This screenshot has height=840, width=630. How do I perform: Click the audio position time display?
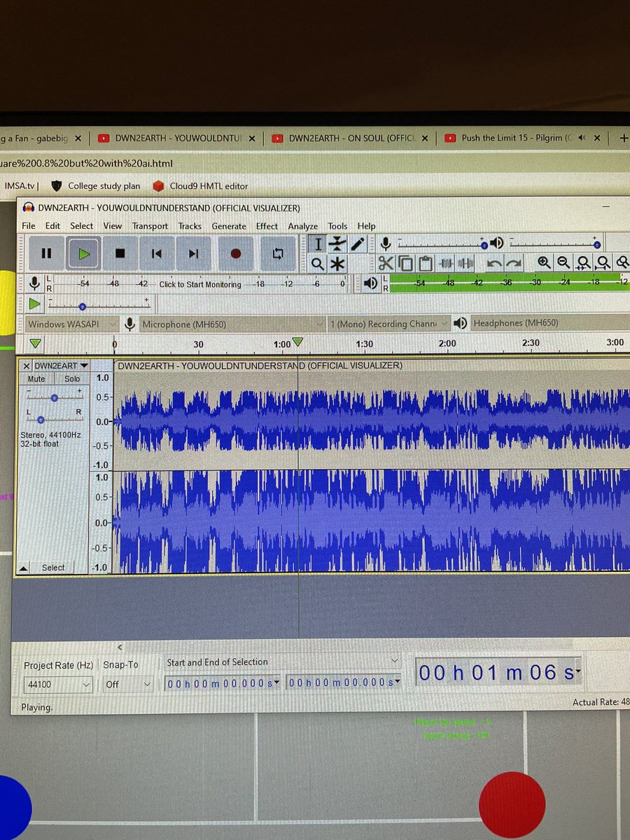[x=498, y=673]
